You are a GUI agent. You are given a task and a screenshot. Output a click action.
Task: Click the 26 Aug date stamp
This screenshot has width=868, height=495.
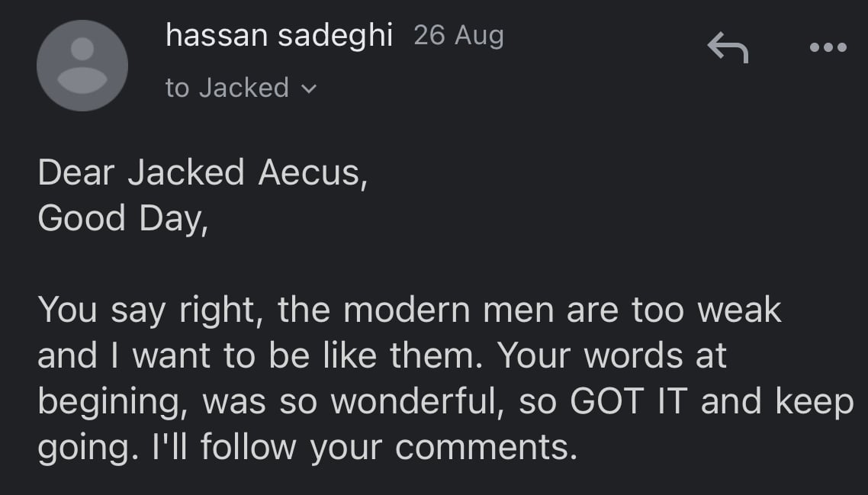click(458, 35)
